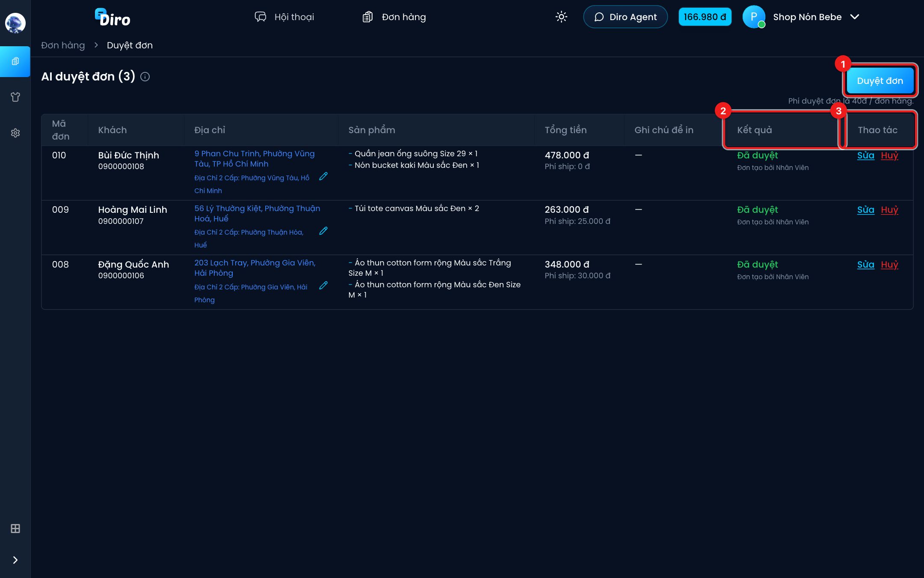Viewport: 924px width, 578px height.
Task: Click Huỷ for order 010
Action: pos(889,155)
